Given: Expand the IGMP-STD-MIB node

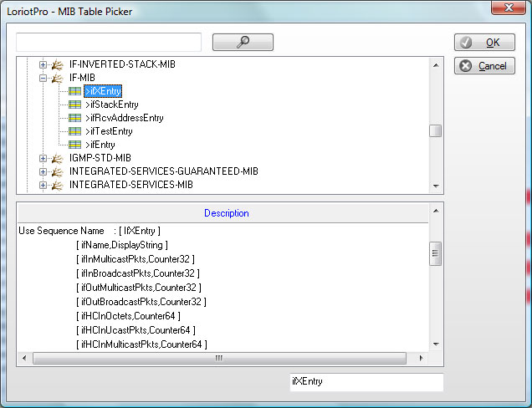Looking at the screenshot, I should point(43,158).
